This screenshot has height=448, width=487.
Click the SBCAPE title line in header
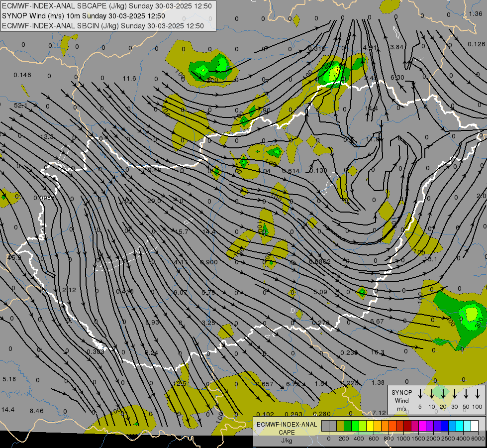pyautogui.click(x=107, y=6)
